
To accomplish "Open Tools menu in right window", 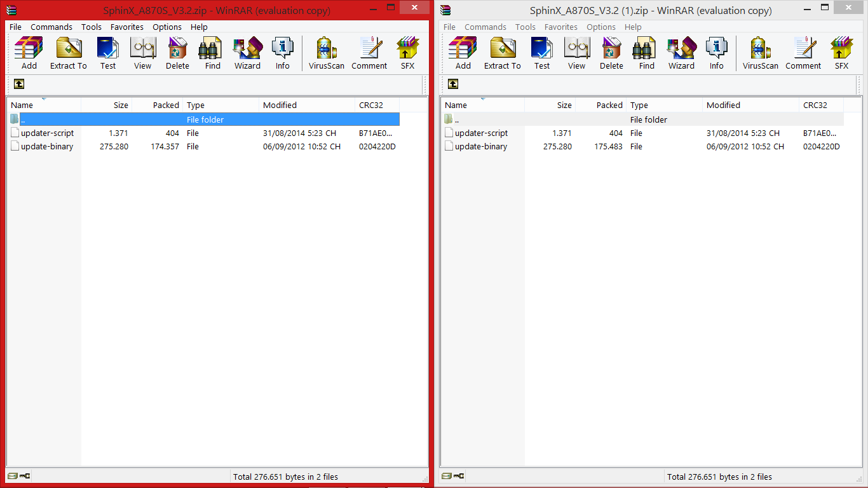I will pos(526,27).
